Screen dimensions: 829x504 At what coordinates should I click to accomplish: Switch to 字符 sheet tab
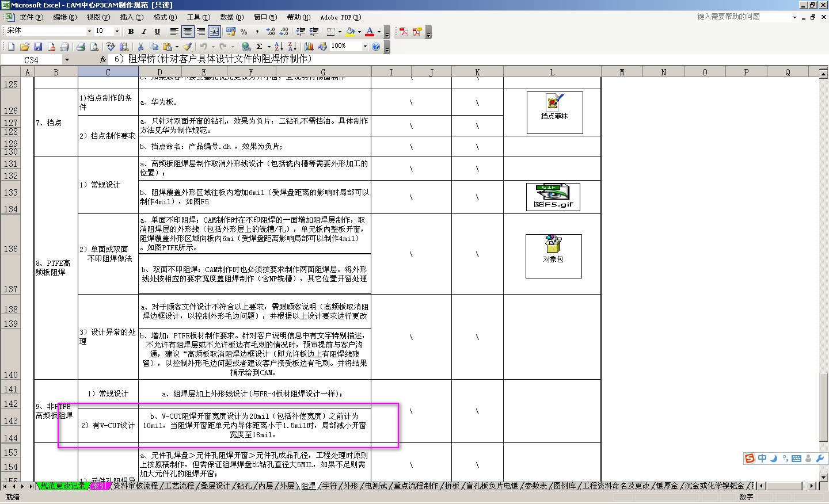330,486
